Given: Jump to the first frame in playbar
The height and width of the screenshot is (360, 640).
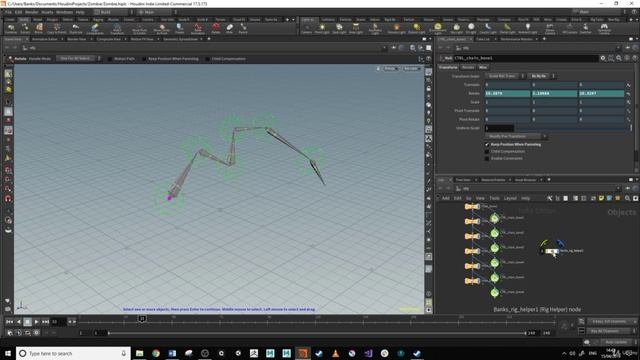Looking at the screenshot, I should click(x=9, y=322).
